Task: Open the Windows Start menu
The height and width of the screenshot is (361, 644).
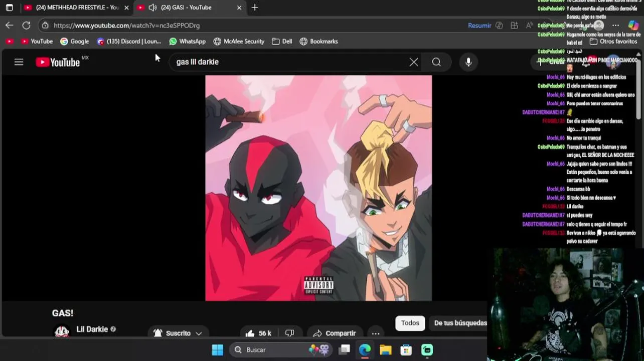Action: tap(217, 350)
